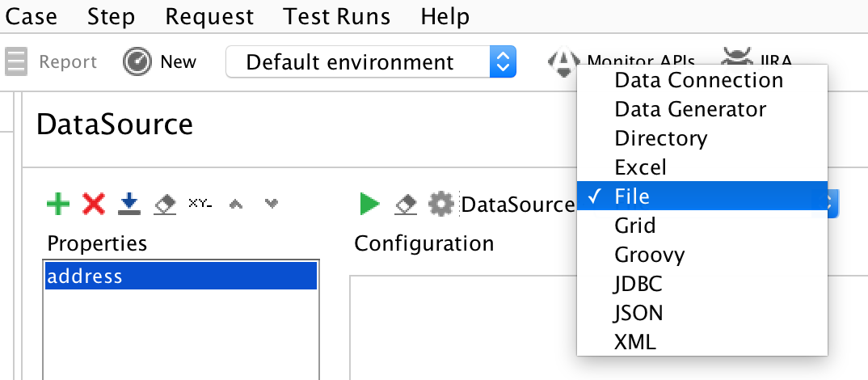This screenshot has width=868, height=380.
Task: Run the DataSource with green play icon
Action: pos(369,204)
